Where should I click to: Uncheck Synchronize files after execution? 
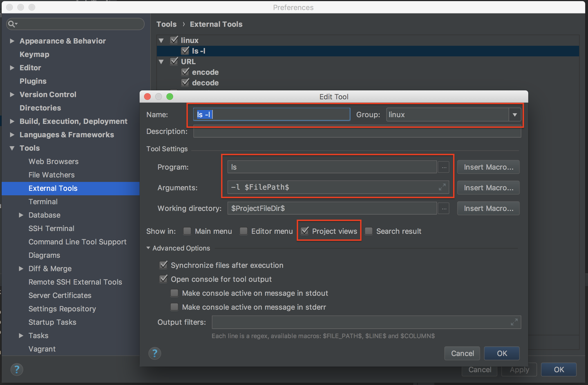[164, 265]
